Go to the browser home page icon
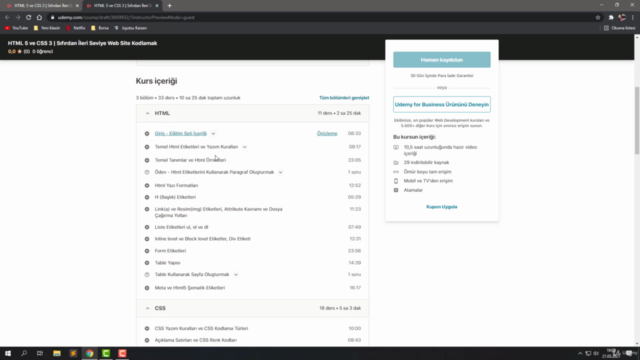The width and height of the screenshot is (640, 360). (x=39, y=18)
